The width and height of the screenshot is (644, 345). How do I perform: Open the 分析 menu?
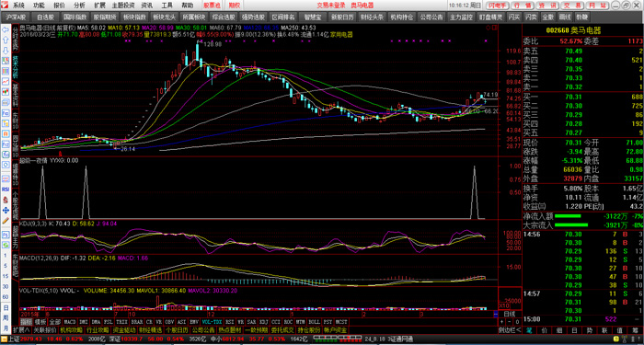click(x=80, y=6)
